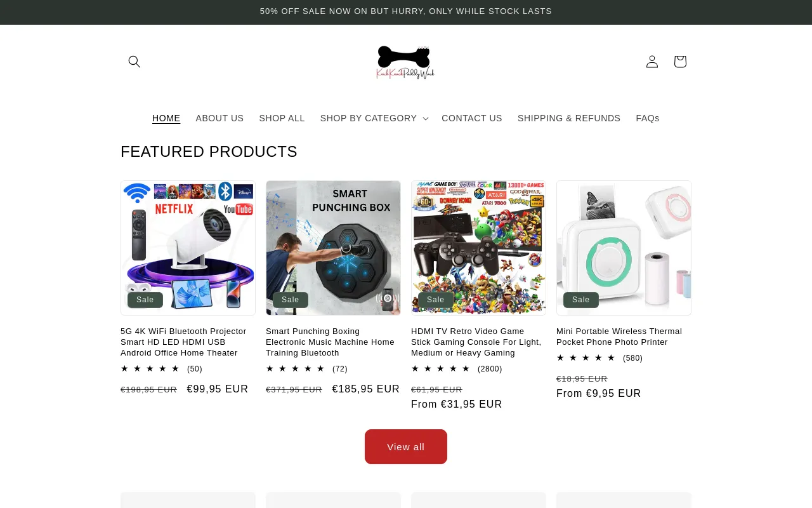Expand the Shop By Category dropdown
This screenshot has height=508, width=812.
[374, 118]
